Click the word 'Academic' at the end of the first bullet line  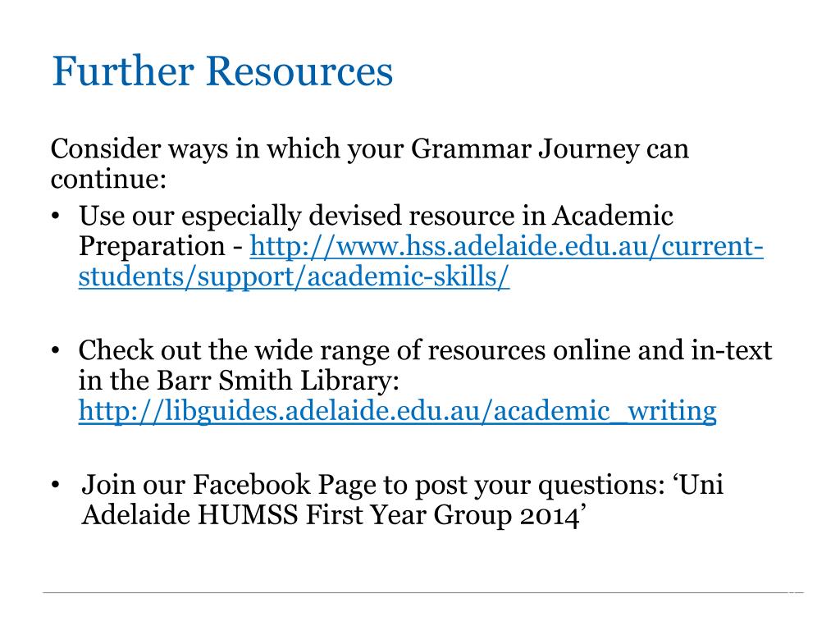pyautogui.click(x=613, y=216)
